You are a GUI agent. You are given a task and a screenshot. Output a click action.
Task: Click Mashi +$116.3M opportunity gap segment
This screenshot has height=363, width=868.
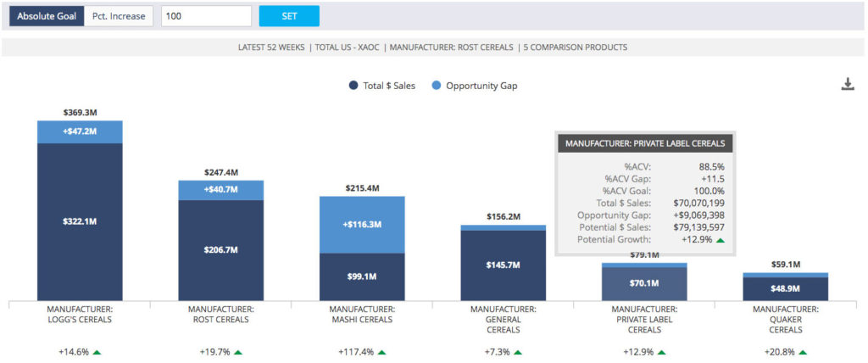tap(362, 225)
